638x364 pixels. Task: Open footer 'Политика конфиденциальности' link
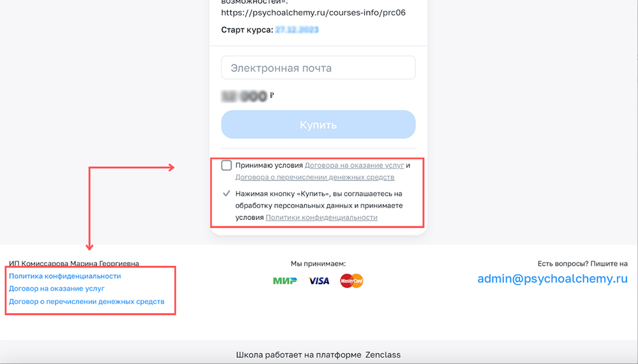[x=65, y=276]
